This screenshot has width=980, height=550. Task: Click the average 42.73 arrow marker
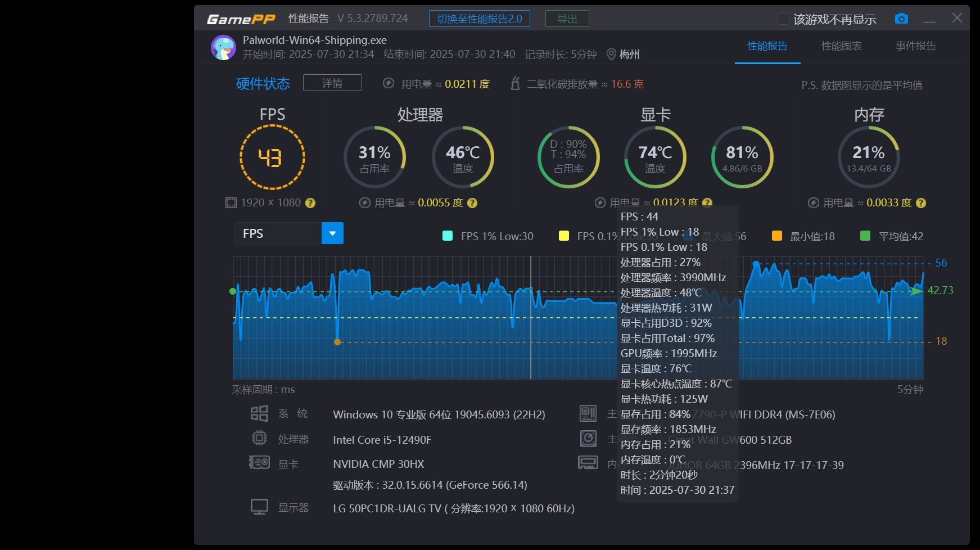pos(916,291)
